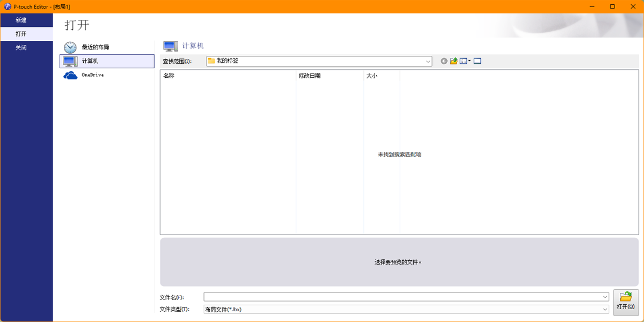Expand the 查找范围 folder dropdown
644x322 pixels.
(428, 61)
